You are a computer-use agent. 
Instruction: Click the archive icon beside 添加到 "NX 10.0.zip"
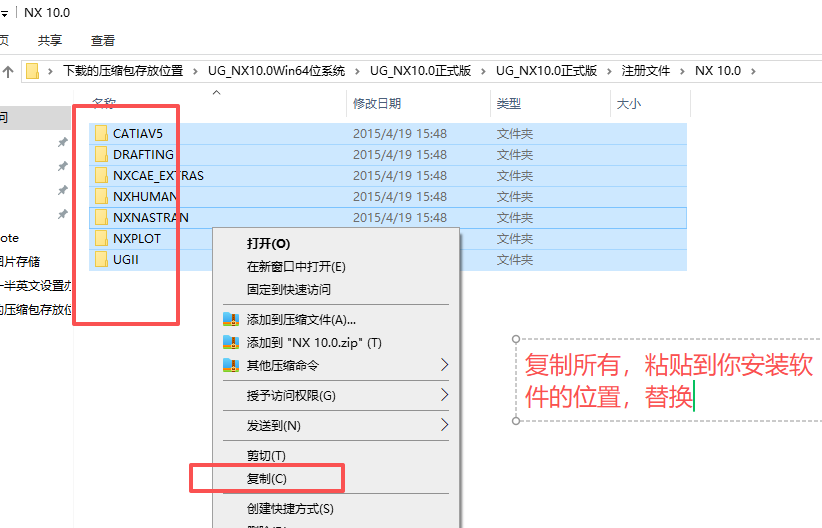(231, 342)
